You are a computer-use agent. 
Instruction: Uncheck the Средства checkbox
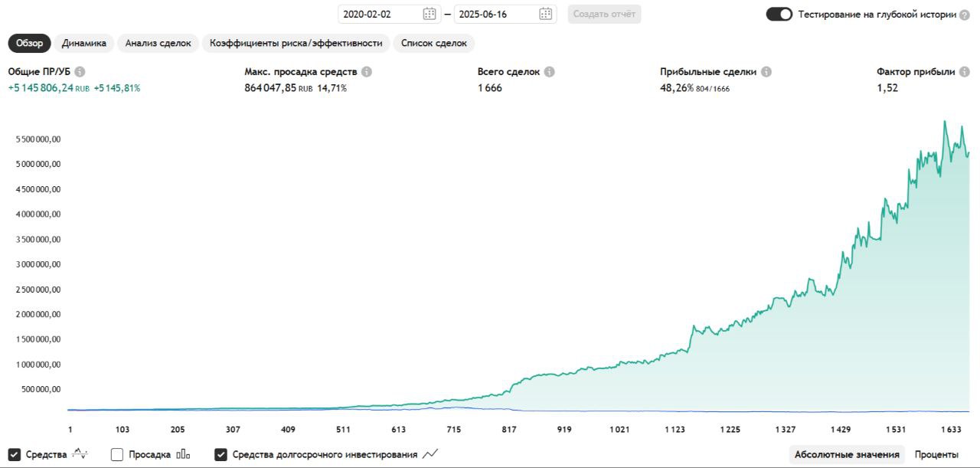(15, 454)
